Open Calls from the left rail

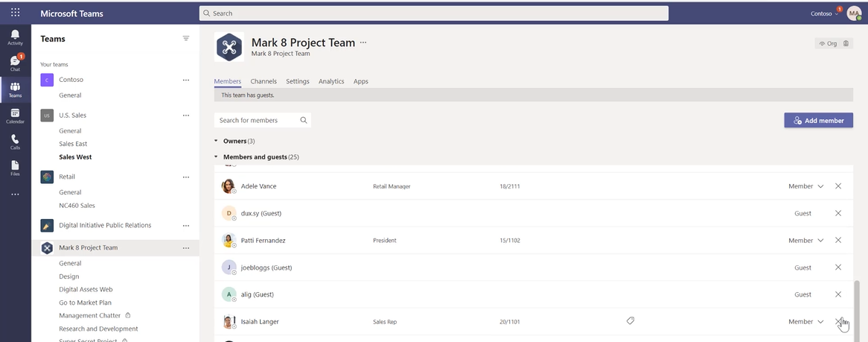tap(15, 142)
